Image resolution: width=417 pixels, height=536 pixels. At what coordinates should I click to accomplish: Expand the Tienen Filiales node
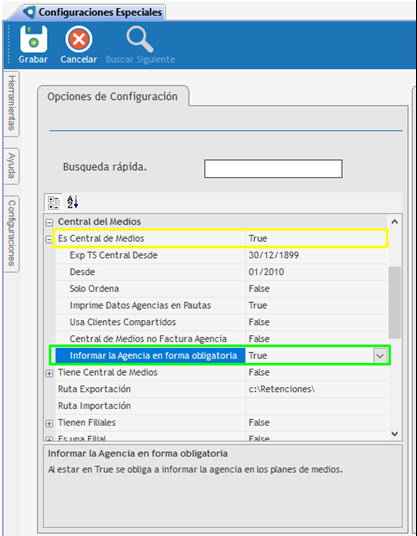tap(50, 424)
